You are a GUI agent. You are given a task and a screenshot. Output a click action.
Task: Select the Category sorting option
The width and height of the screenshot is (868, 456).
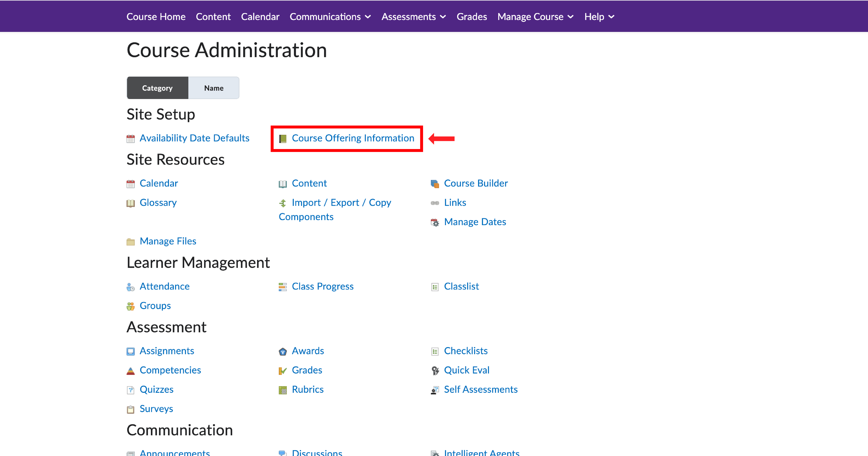coord(157,88)
